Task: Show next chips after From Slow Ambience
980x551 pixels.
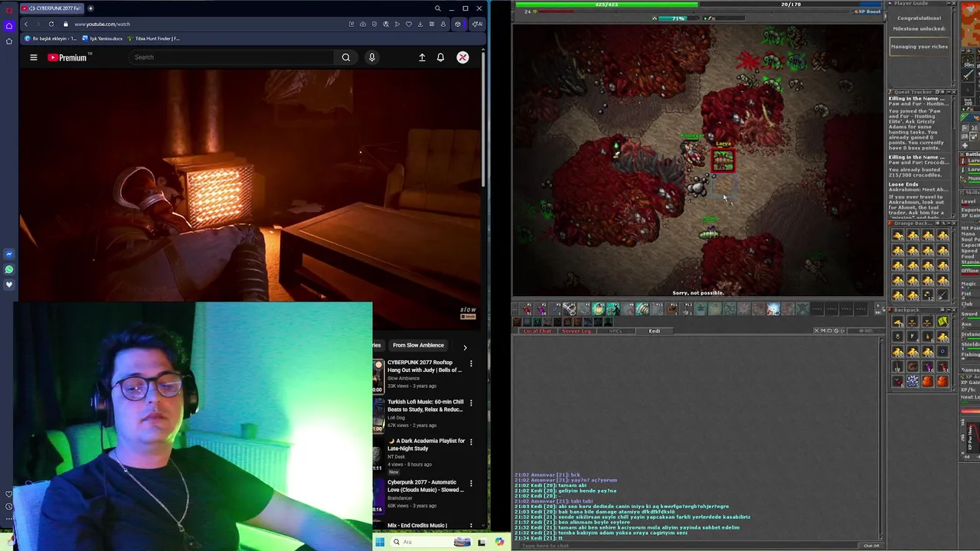Action: 465,347
